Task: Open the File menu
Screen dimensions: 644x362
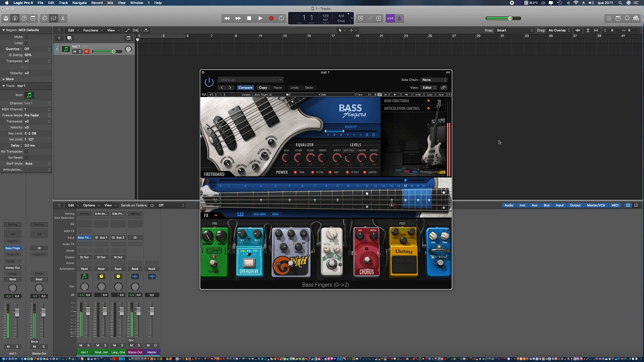Action: [x=40, y=3]
